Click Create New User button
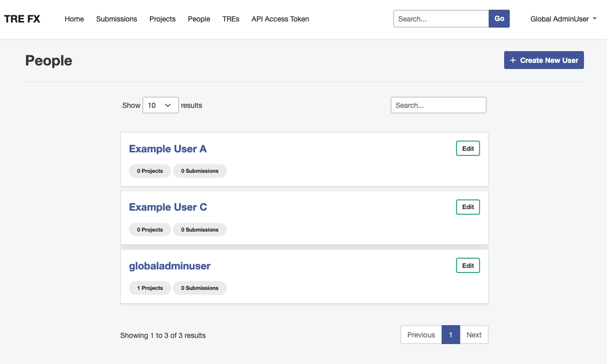This screenshot has height=364, width=607. tap(544, 60)
